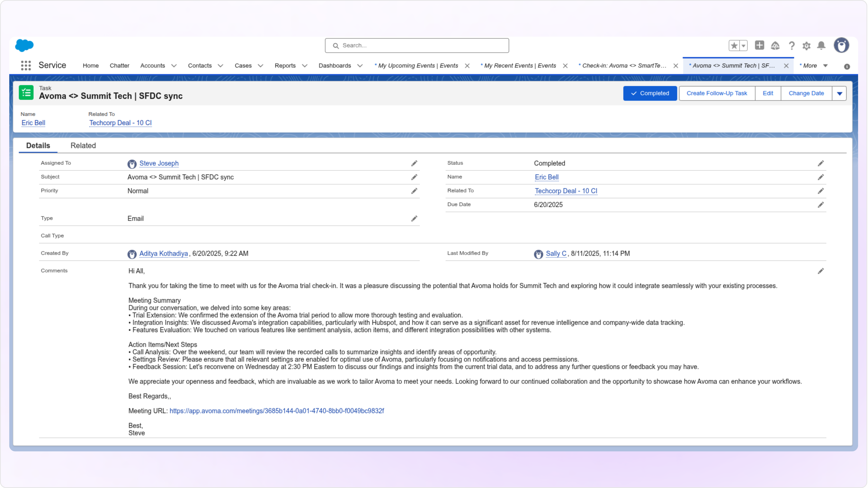
Task: Click the Sally C avatar icon
Action: 538,254
